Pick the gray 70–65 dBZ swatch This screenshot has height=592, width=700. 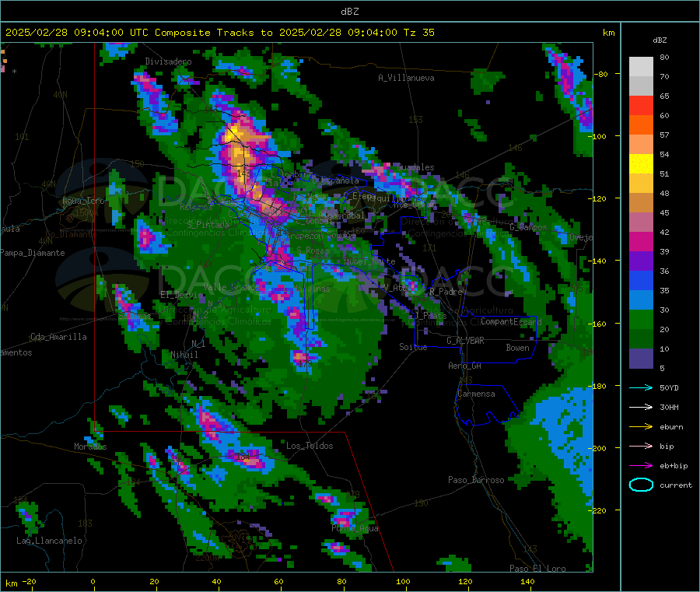[x=641, y=86]
